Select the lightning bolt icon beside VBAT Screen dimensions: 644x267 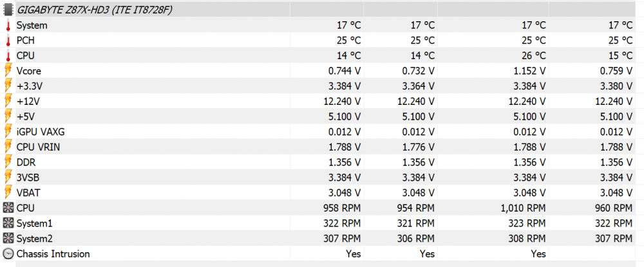(x=8, y=192)
